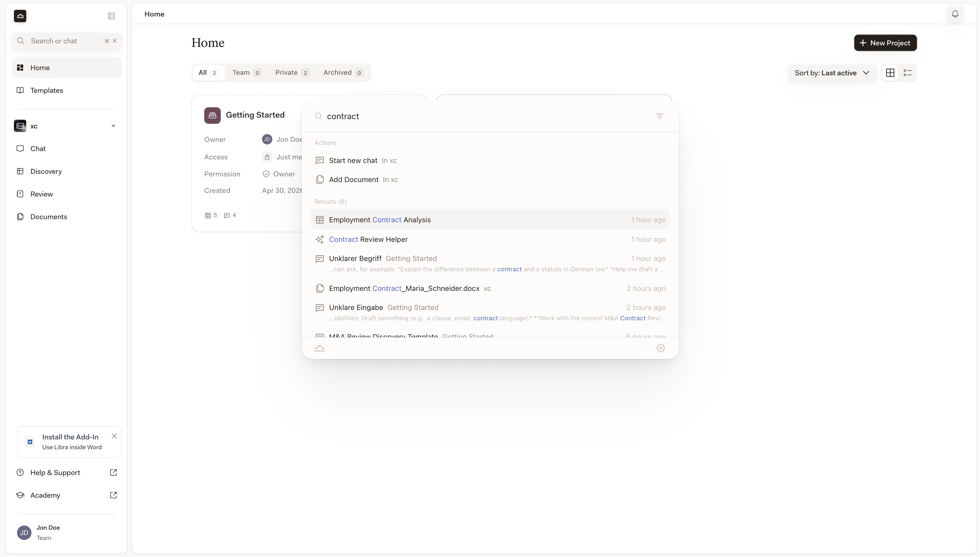Select Start new chat action
This screenshot has width=980, height=557.
point(490,161)
